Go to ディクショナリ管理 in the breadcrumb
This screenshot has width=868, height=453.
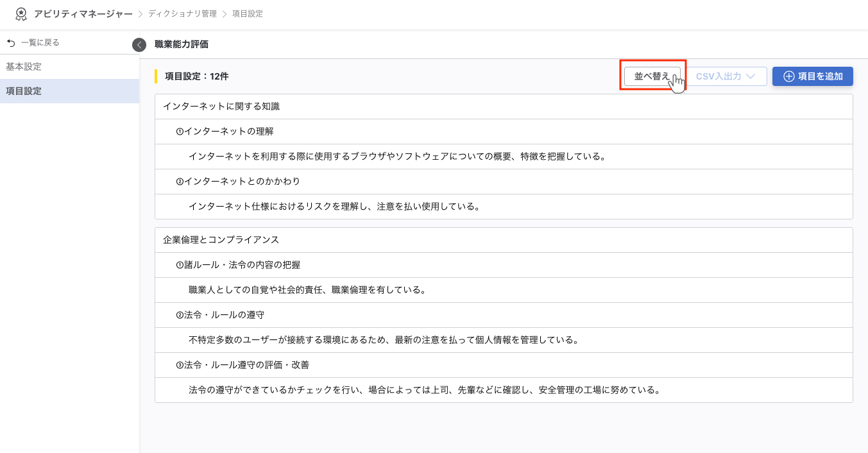tap(181, 13)
